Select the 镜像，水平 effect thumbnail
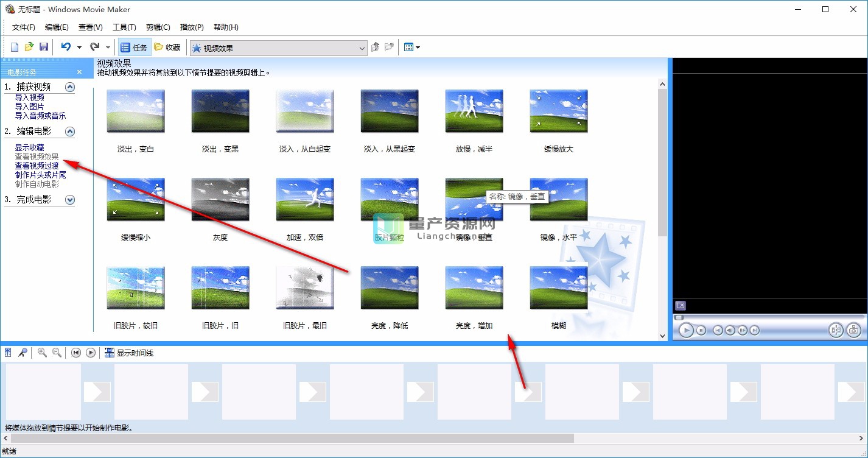The width and height of the screenshot is (868, 458). pyautogui.click(x=558, y=199)
